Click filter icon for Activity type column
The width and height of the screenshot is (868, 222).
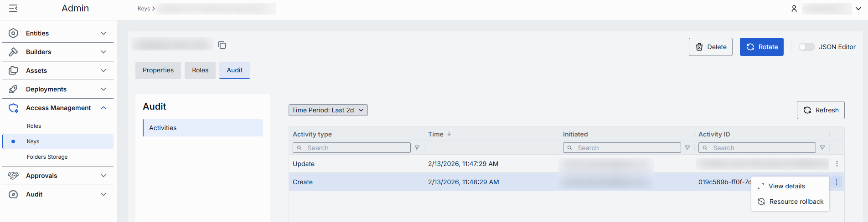click(417, 148)
